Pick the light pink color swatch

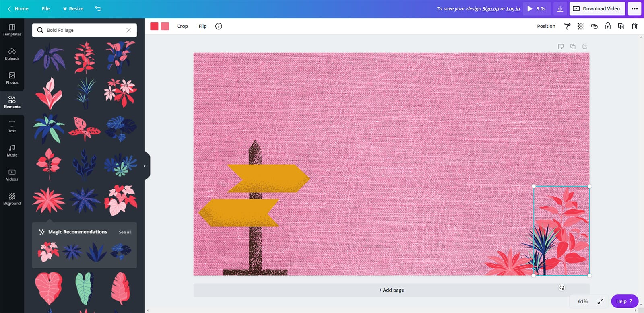(x=165, y=26)
